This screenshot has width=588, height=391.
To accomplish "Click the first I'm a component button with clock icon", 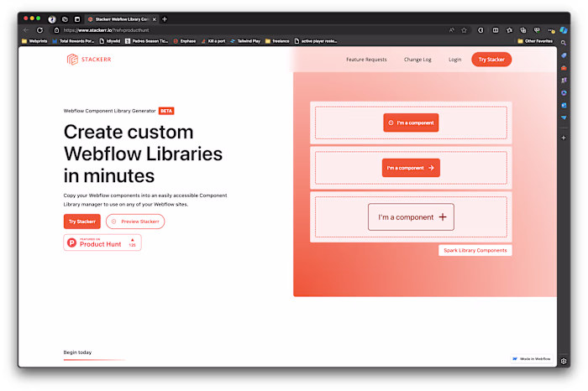I will pyautogui.click(x=411, y=123).
